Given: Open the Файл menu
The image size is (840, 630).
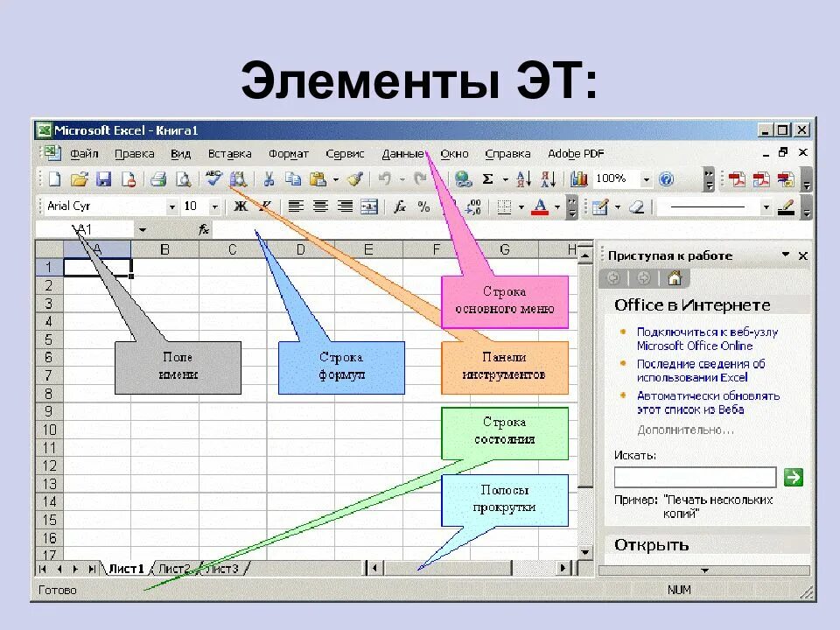Looking at the screenshot, I should (84, 154).
